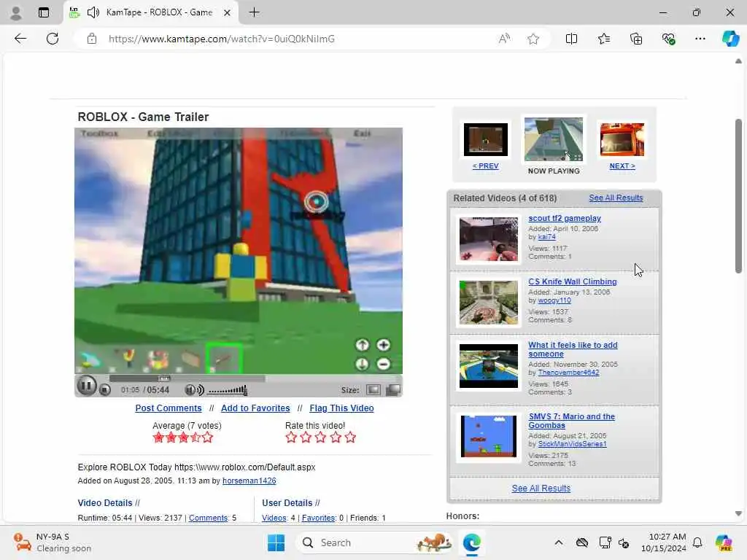
Task: Open the Windows Start menu
Action: point(276,542)
